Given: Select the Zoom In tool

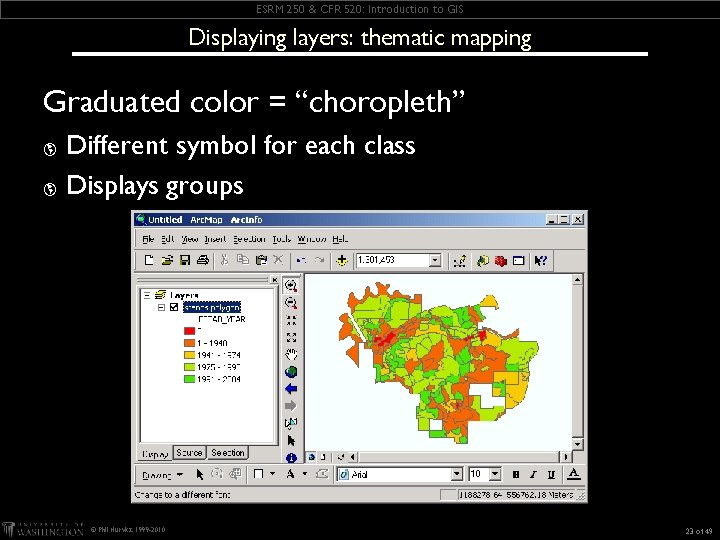Looking at the screenshot, I should (x=291, y=285).
